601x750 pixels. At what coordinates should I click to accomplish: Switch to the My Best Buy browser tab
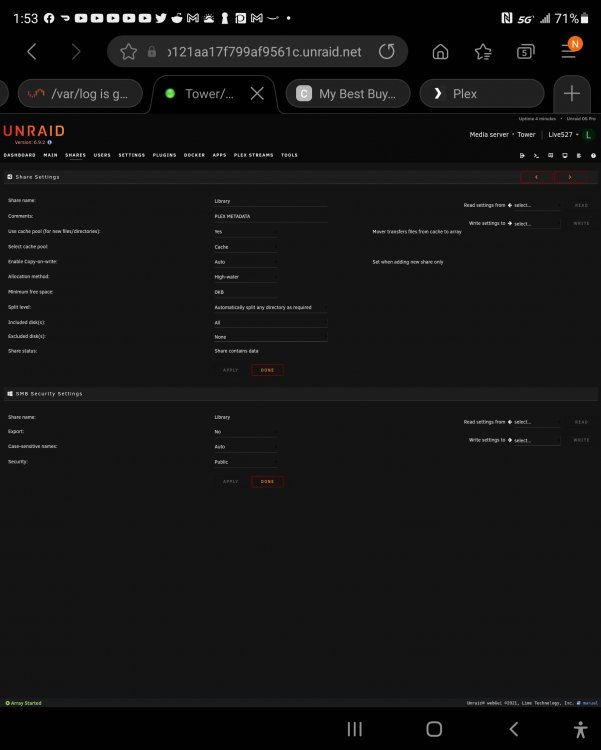[x=348, y=94]
